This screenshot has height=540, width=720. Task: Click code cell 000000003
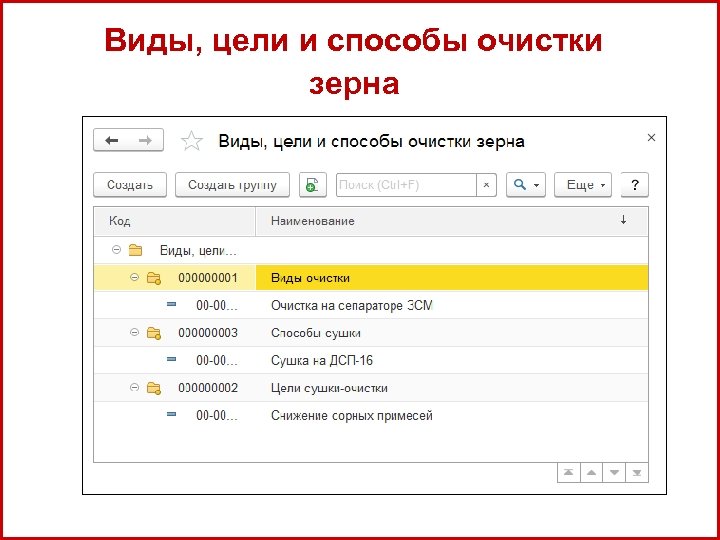click(208, 333)
